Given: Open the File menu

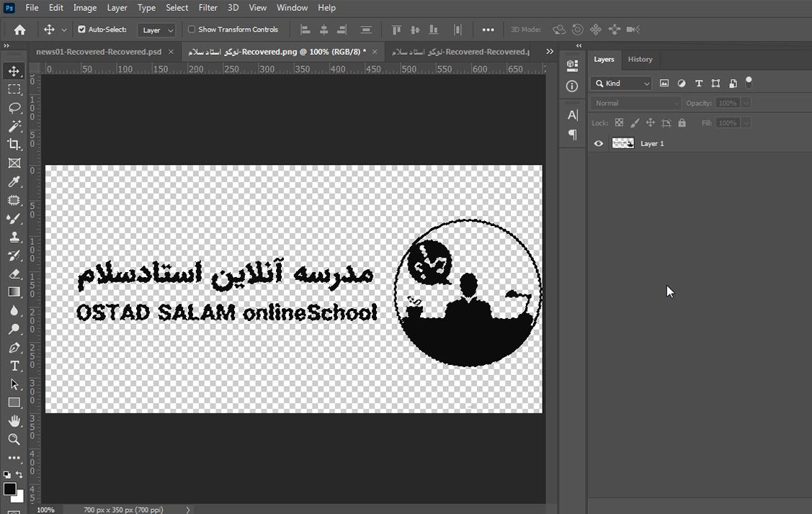Looking at the screenshot, I should click(x=32, y=8).
